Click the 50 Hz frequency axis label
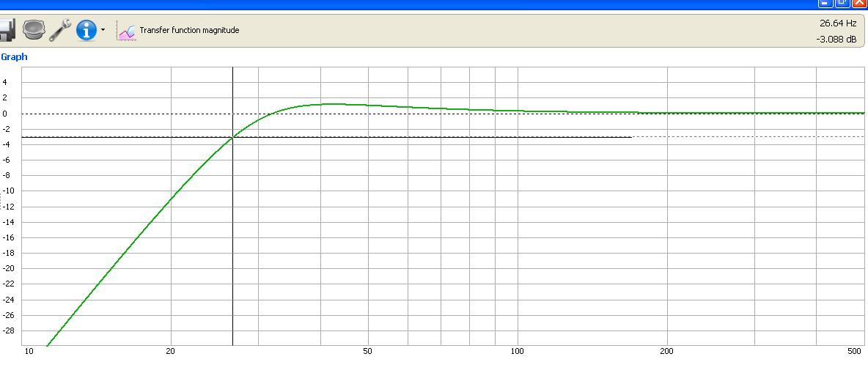Screen dimensions: 868x373 (x=367, y=352)
